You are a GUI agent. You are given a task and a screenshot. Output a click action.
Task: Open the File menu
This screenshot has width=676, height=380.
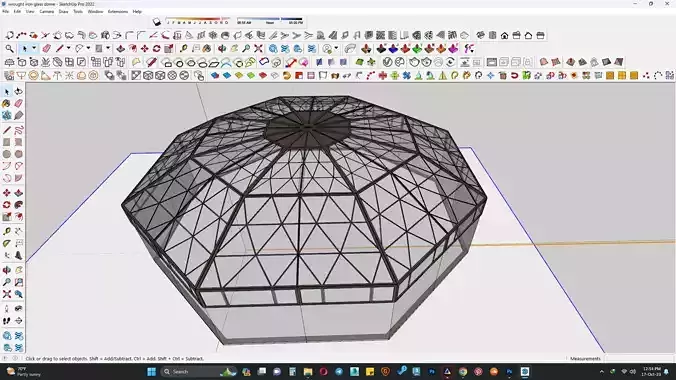point(6,12)
